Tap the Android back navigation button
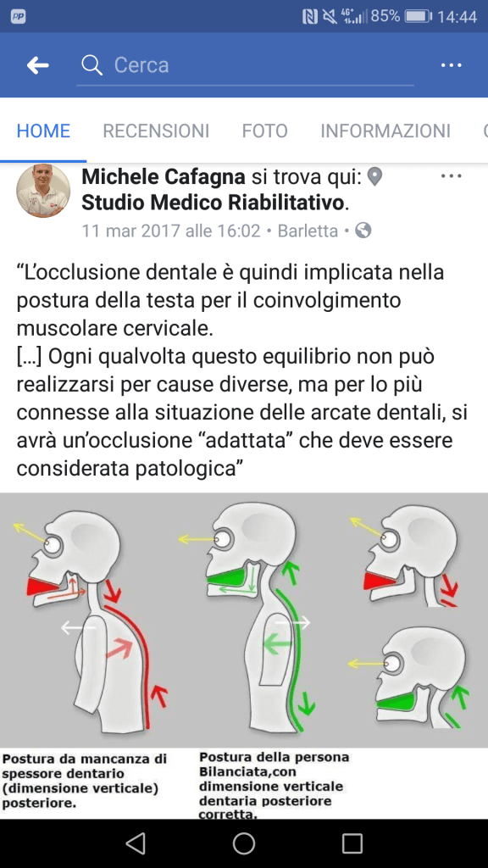 coord(136,843)
